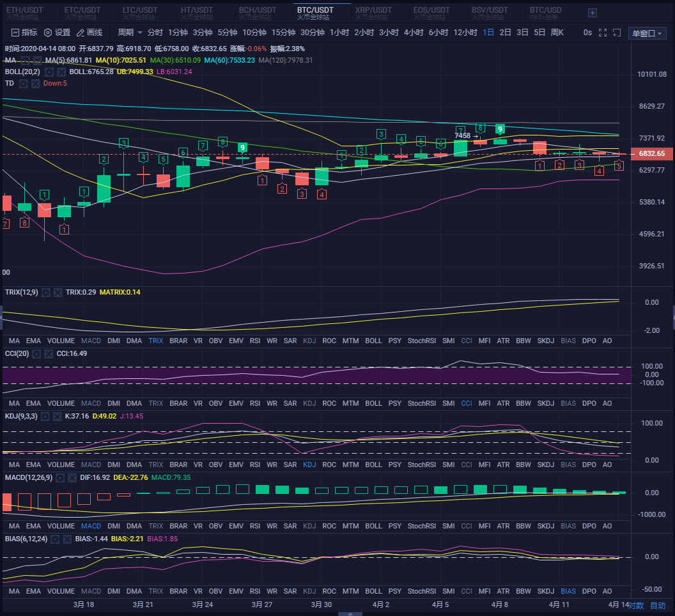Expand the 单窗口 window layout dropdown
675x616 pixels.
648,34
